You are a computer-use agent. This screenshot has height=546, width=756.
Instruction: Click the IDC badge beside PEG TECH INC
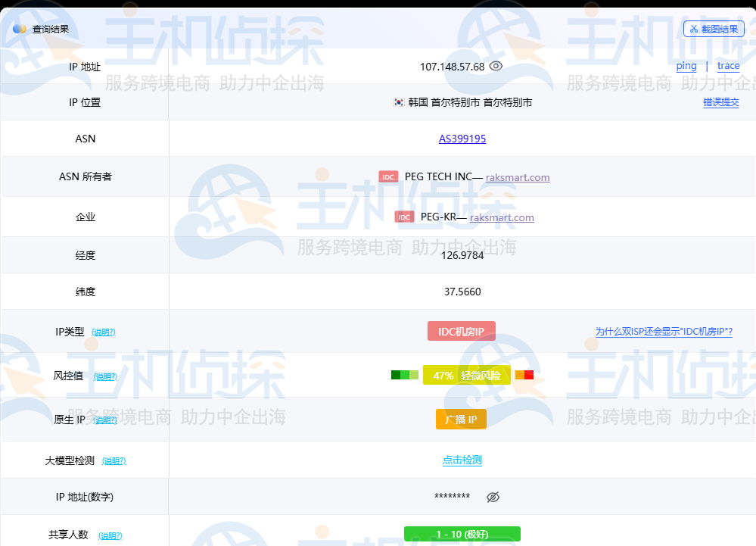point(388,176)
